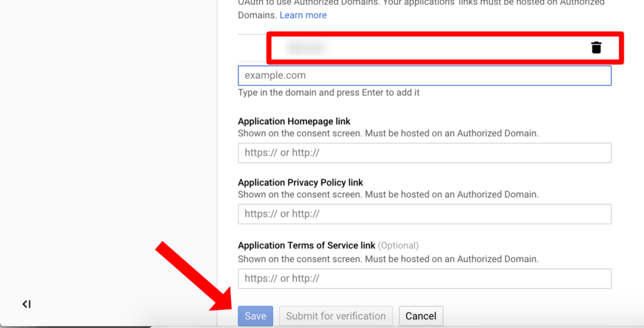This screenshot has width=644, height=328.
Task: Click the Submit for verification button
Action: (336, 316)
